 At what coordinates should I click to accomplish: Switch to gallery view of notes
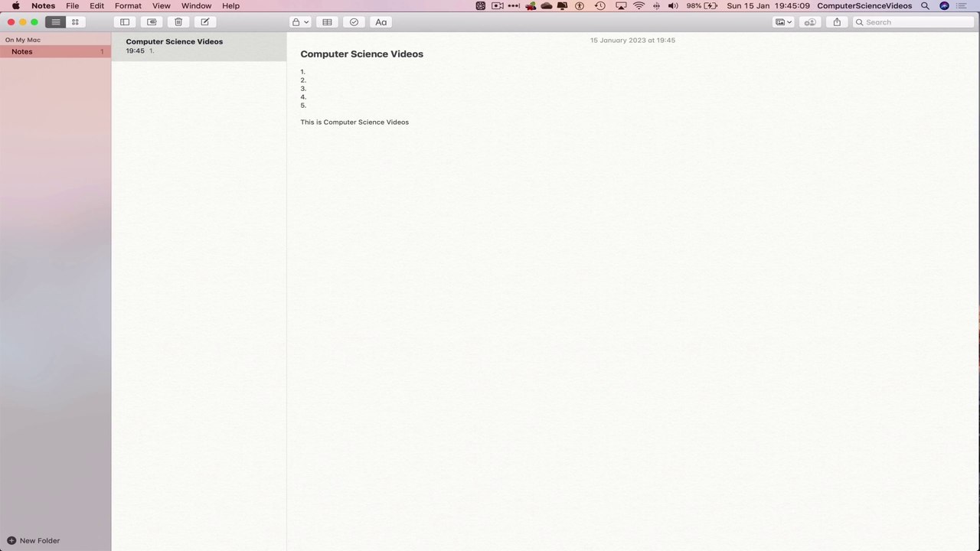(x=75, y=22)
